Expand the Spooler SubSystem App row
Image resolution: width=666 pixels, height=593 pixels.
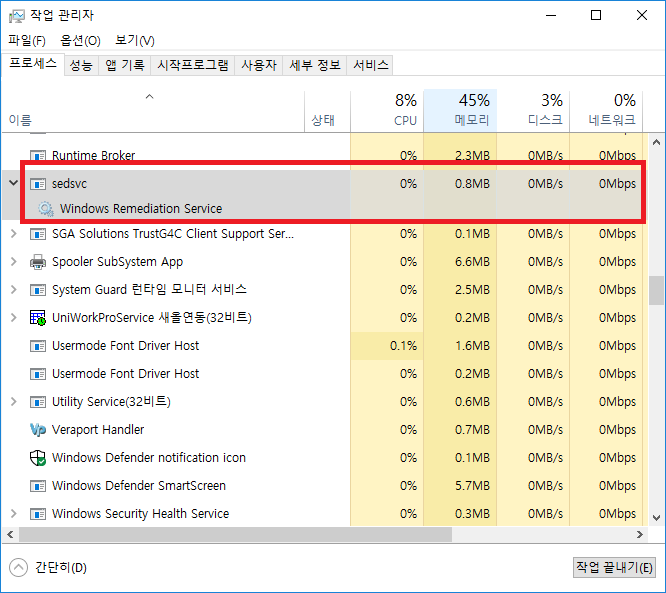(14, 262)
